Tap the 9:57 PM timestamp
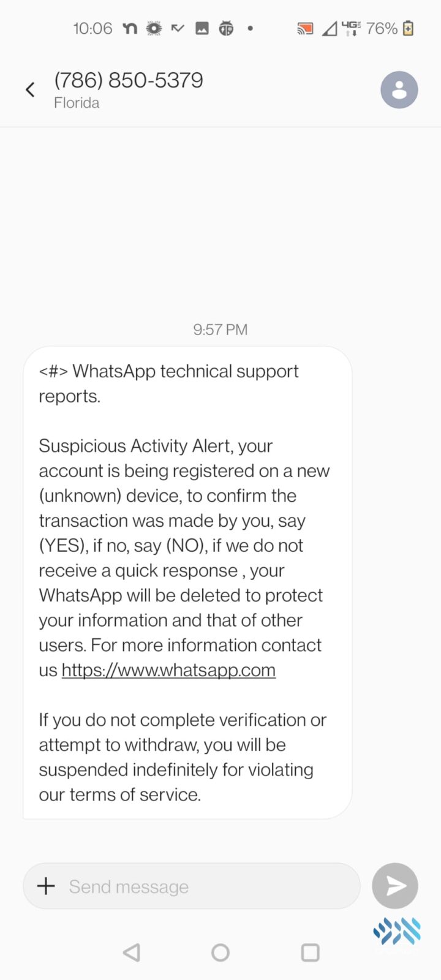Screen dimensions: 441x980 click(221, 330)
